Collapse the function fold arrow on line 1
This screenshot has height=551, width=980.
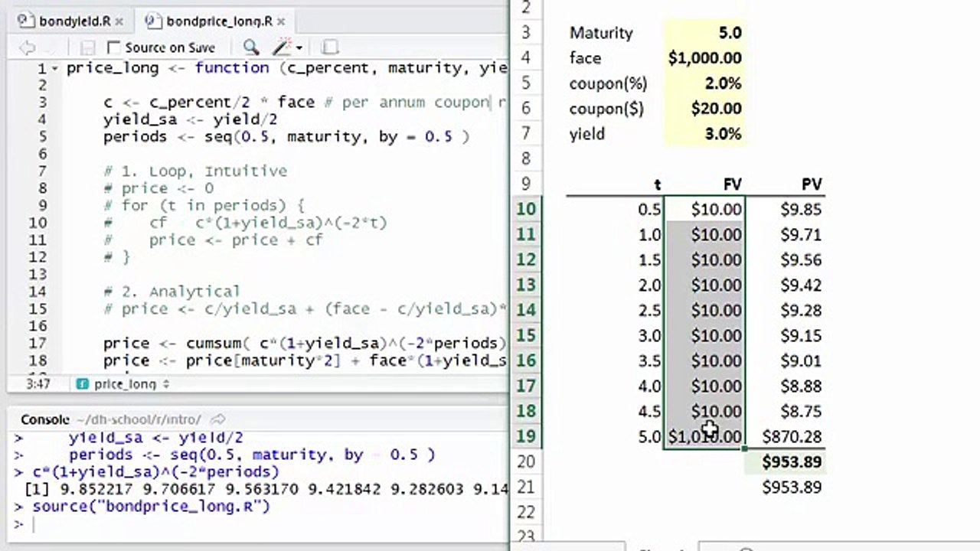click(54, 69)
